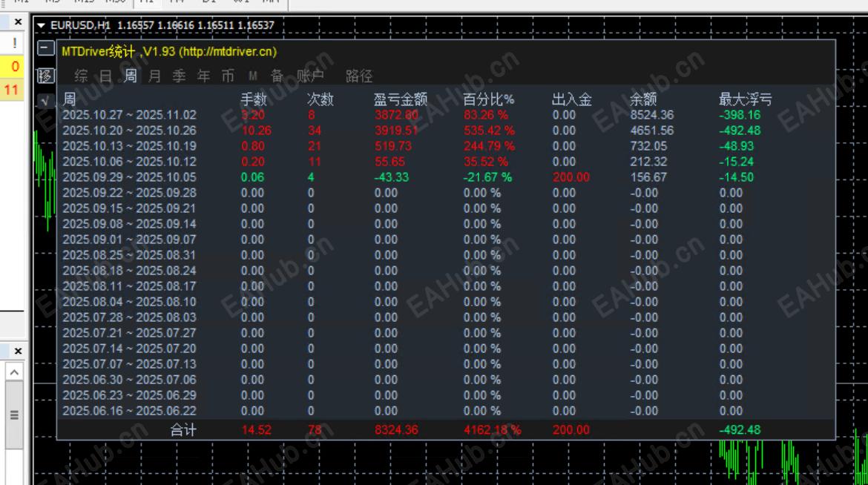Image resolution: width=868 pixels, height=485 pixels.
Task: Click the 出入金 column header
Action: (x=572, y=99)
